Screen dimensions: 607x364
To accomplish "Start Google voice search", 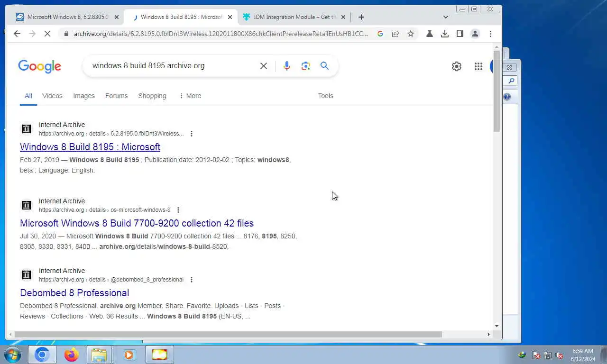I will click(287, 66).
